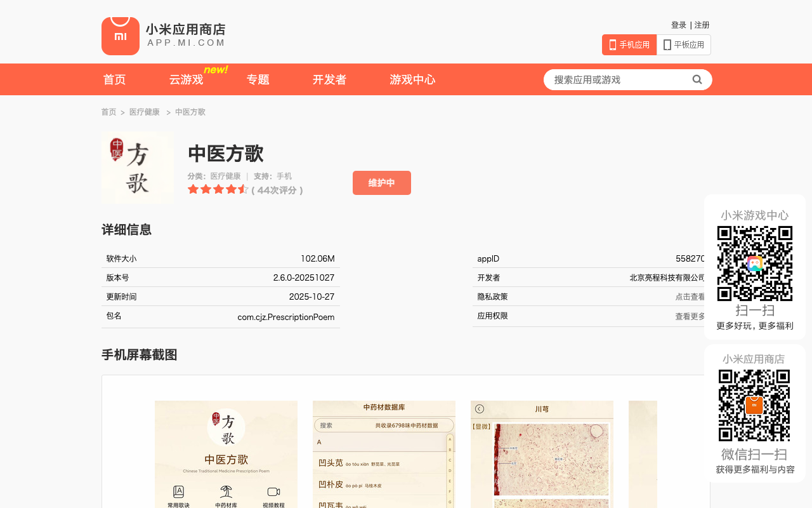Click the 医疗健康 category link under title
This screenshot has height=508, width=812.
click(x=226, y=176)
